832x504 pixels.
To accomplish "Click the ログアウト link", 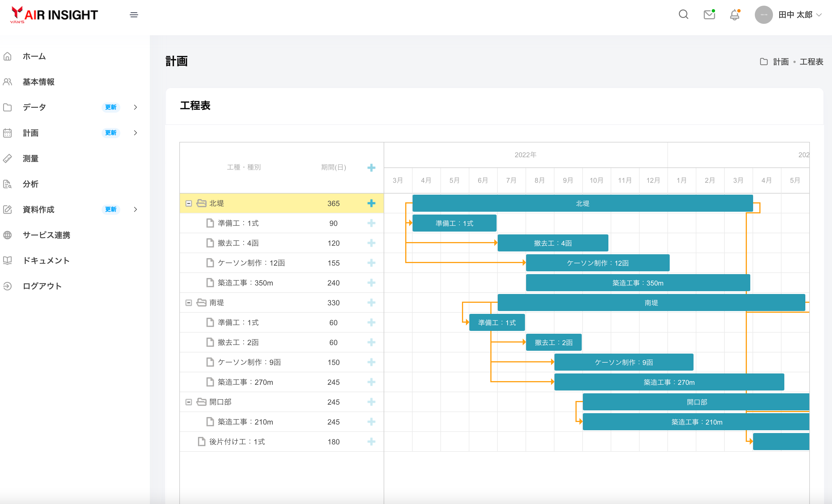I will point(42,286).
